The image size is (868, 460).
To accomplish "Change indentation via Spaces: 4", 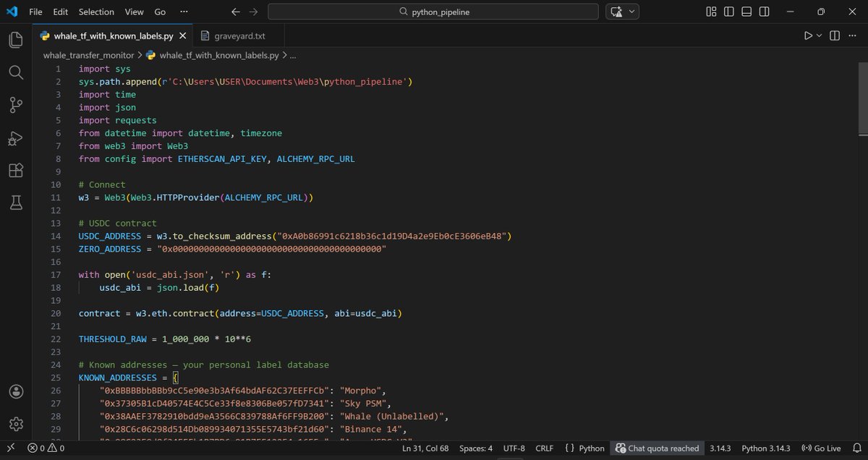I will 476,448.
